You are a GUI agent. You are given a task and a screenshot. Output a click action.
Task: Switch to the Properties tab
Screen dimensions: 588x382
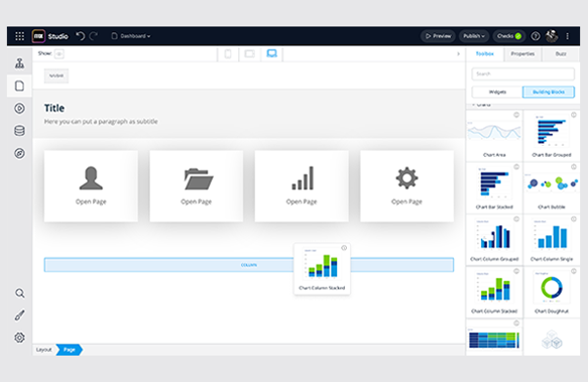coord(522,54)
